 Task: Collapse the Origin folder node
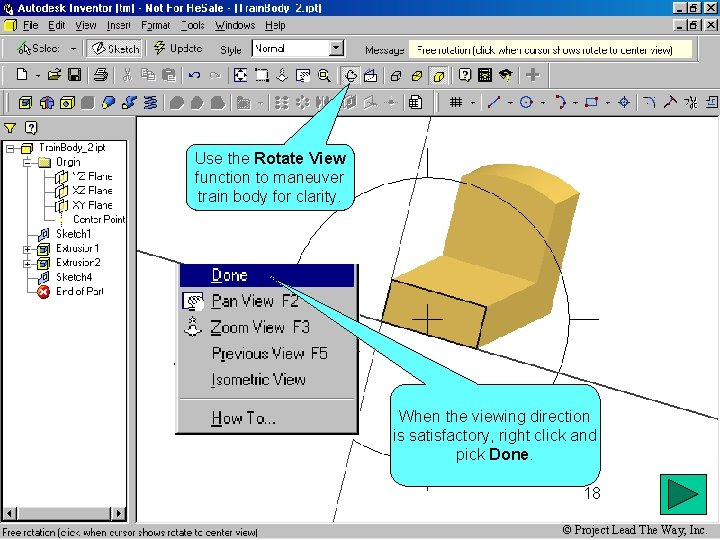tap(27, 163)
